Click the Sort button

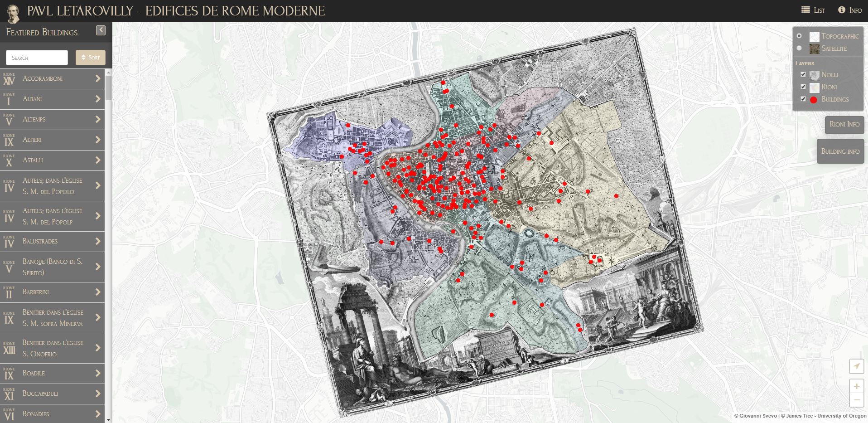(x=91, y=58)
